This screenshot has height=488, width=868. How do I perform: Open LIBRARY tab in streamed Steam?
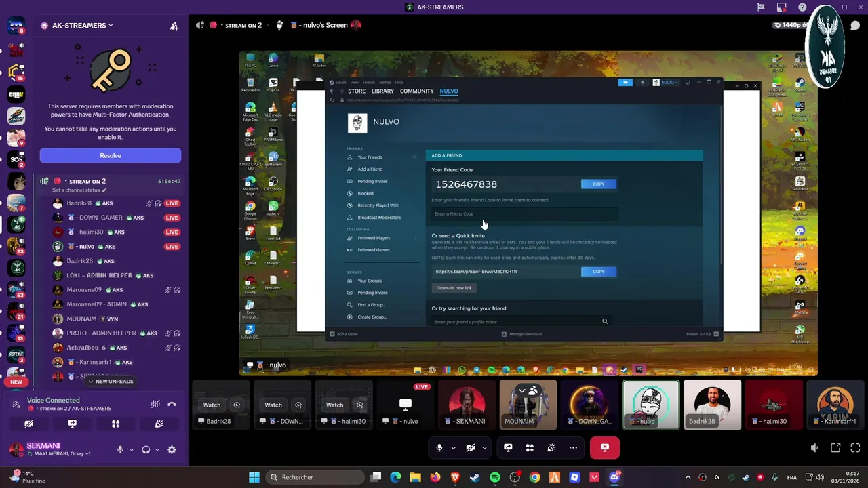(x=382, y=91)
